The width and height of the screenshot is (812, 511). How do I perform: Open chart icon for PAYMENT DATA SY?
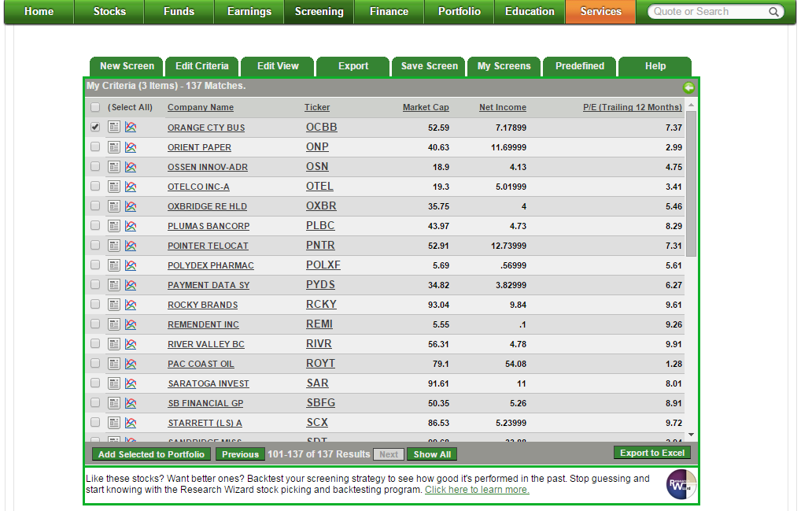[x=131, y=284]
